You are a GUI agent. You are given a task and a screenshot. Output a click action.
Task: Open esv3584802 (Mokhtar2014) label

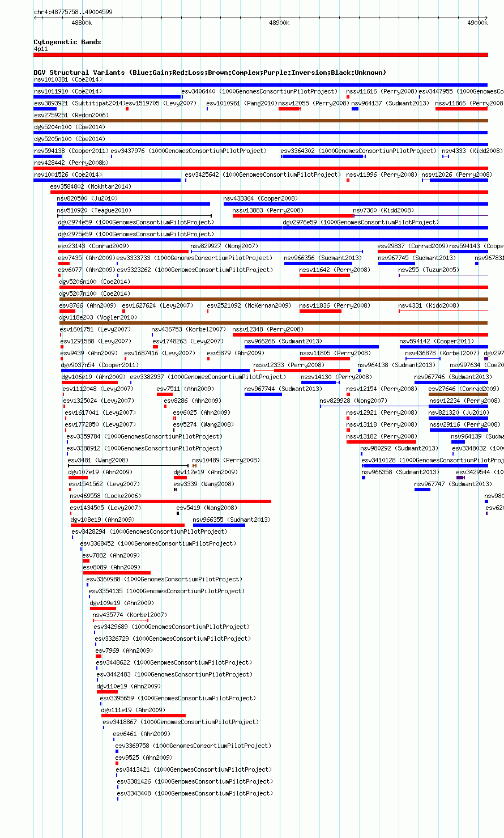pos(91,187)
